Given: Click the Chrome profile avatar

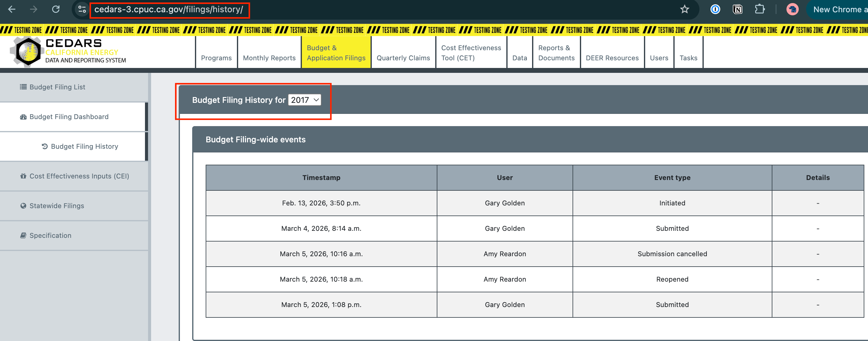Looking at the screenshot, I should coord(793,9).
